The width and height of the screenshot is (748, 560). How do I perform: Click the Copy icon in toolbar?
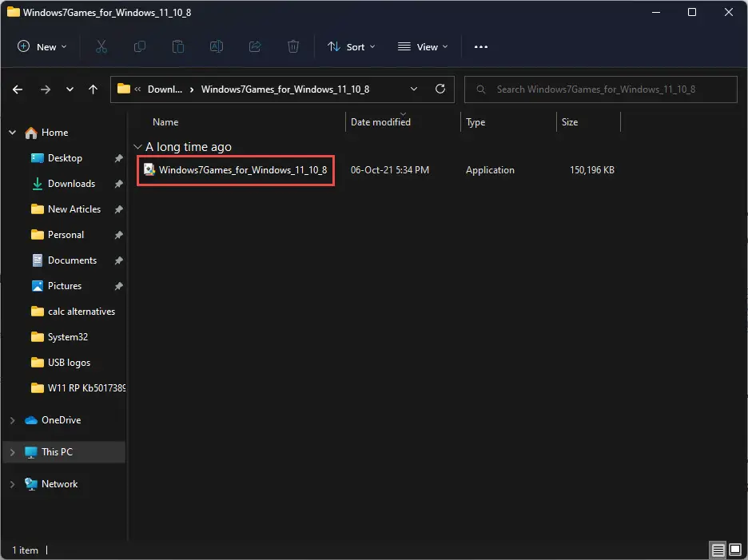pos(140,47)
